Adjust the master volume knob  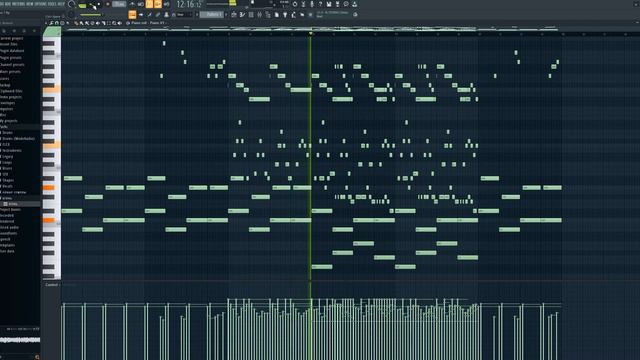click(71, 4)
